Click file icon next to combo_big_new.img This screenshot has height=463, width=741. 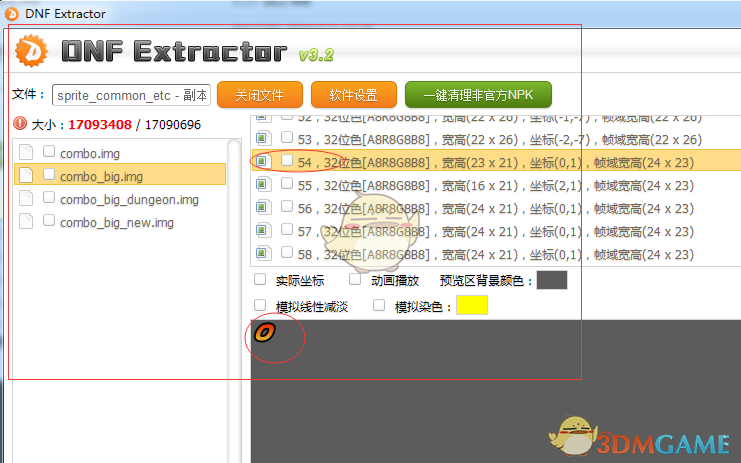tap(26, 221)
